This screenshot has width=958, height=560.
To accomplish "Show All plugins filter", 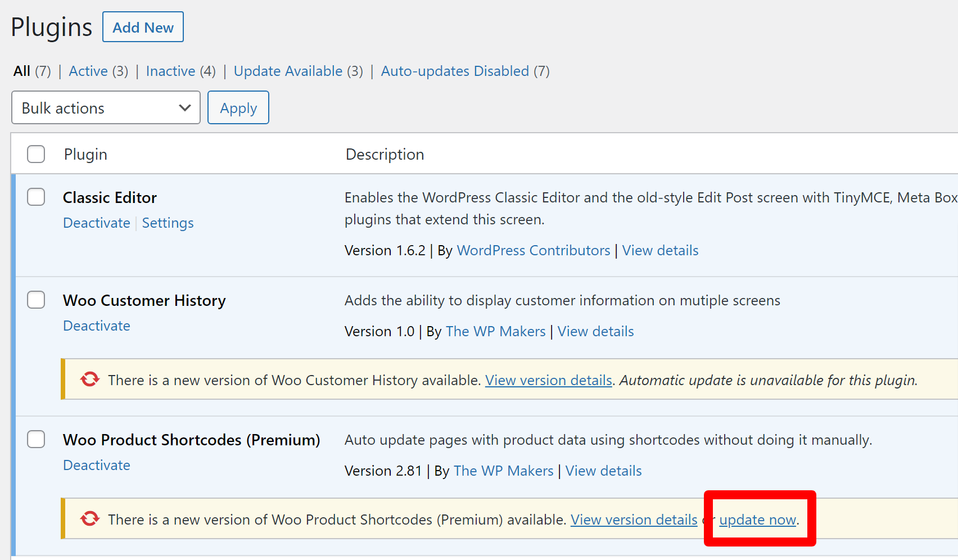I will click(x=22, y=71).
